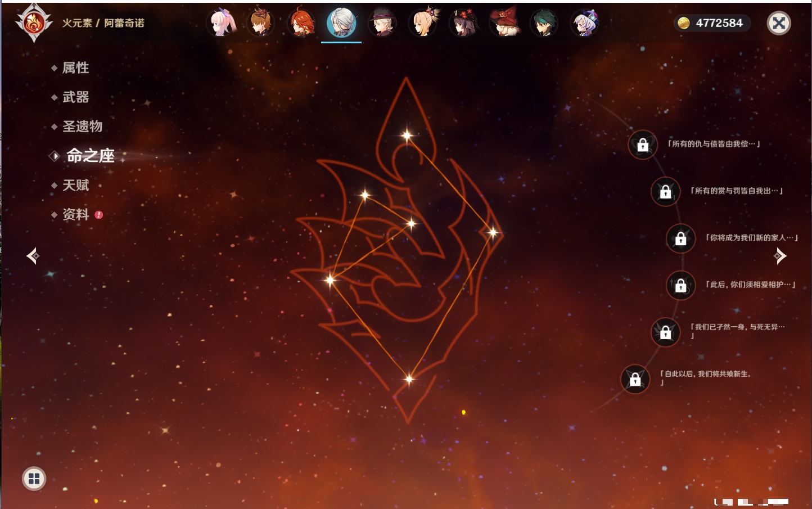Select the orange-red long-haired character portrait
The width and height of the screenshot is (812, 509).
[301, 23]
